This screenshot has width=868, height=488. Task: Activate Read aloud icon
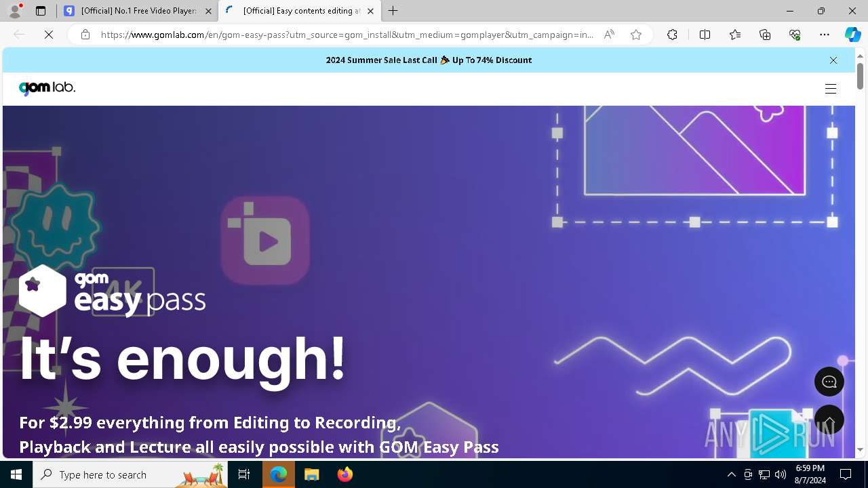point(609,35)
